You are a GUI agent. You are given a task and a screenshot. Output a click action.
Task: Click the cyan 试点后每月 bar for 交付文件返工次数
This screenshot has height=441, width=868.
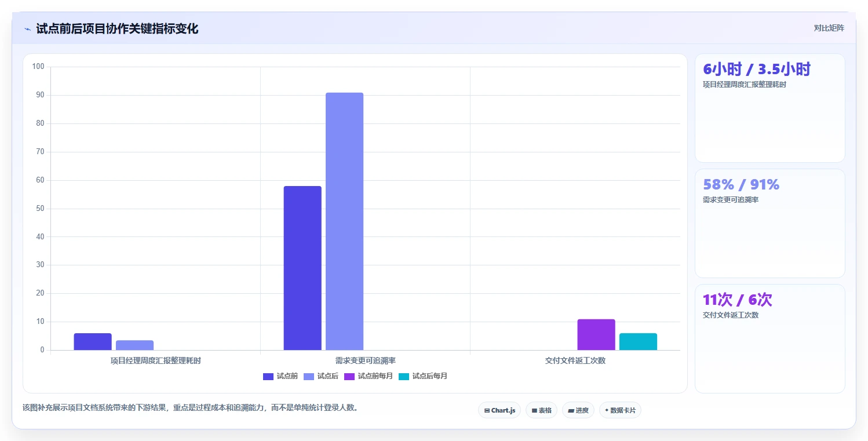point(638,341)
